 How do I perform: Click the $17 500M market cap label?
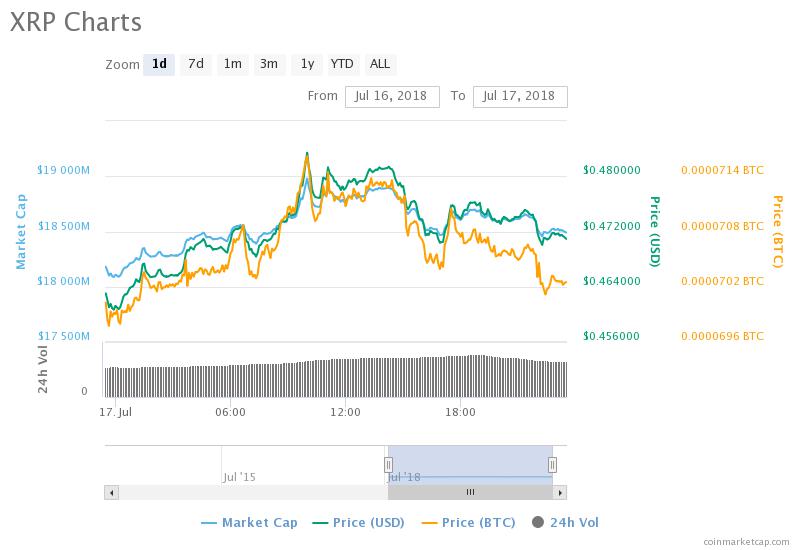(63, 336)
